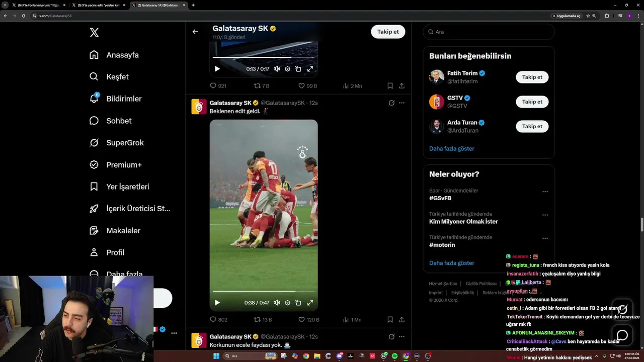644x362 pixels.
Task: Follow Fatih Terim with Takip et
Action: 532,77
